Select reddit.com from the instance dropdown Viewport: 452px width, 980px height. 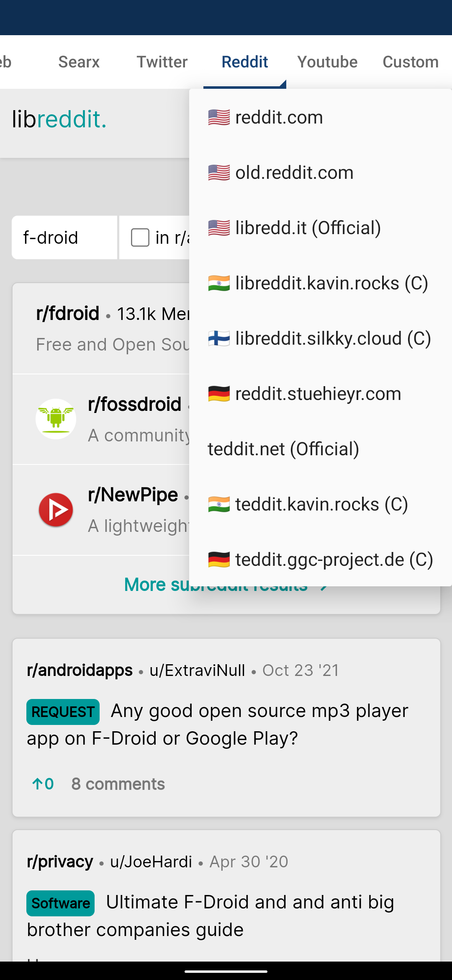point(279,117)
